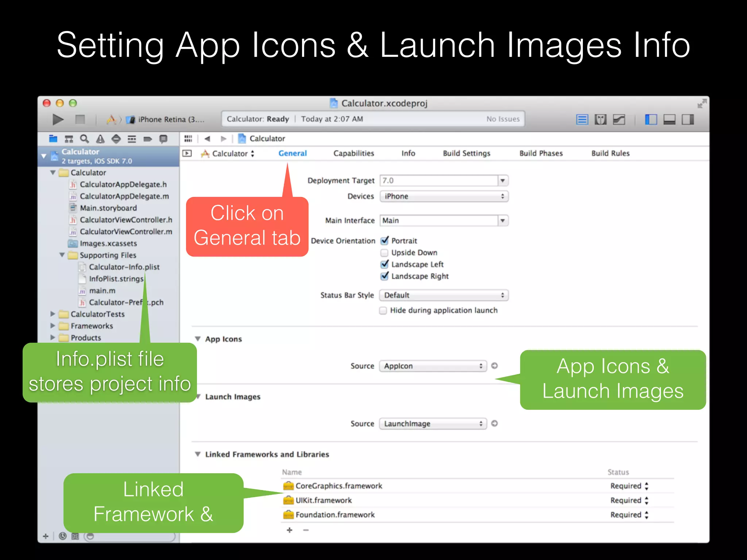Select the Version editor icon
The width and height of the screenshot is (747, 560).
(x=619, y=120)
